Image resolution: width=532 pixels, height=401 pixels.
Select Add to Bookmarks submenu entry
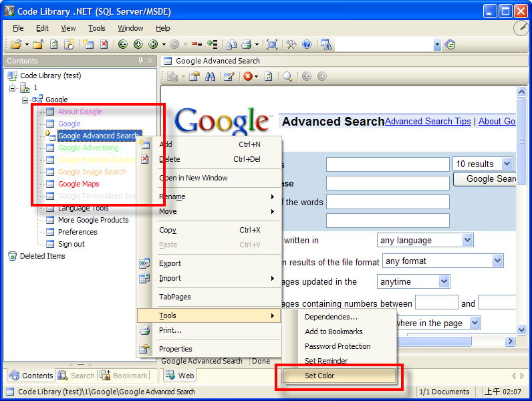point(334,331)
